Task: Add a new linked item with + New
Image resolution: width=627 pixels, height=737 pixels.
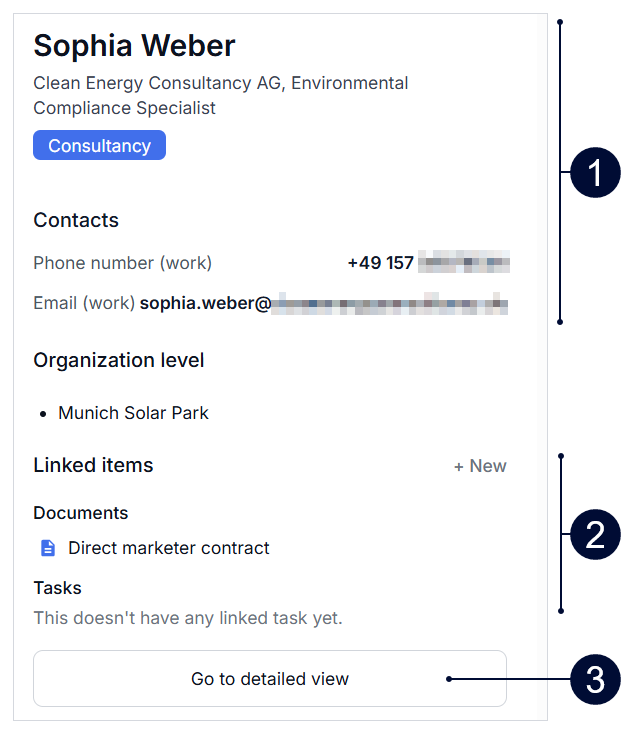Action: [480, 466]
